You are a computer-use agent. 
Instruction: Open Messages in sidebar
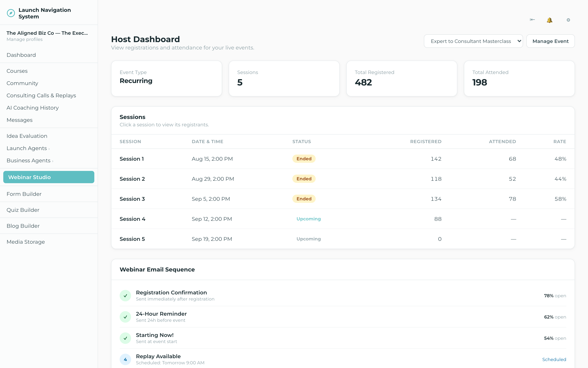(19, 120)
